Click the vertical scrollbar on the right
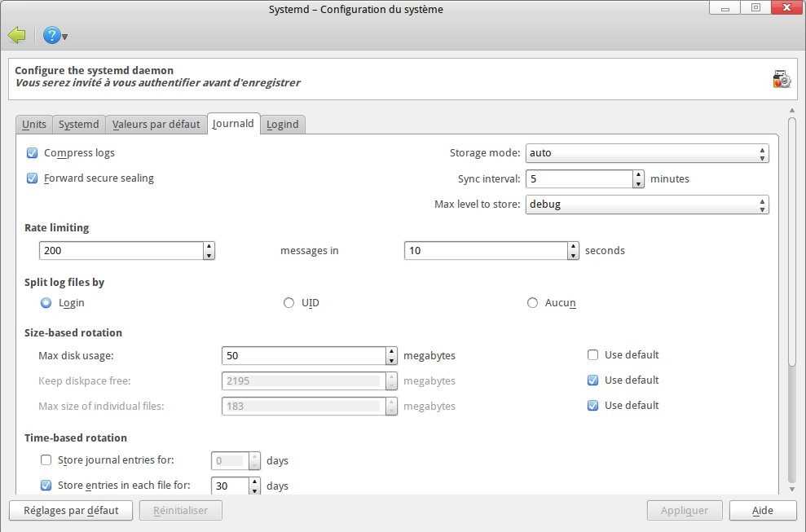 point(792,244)
